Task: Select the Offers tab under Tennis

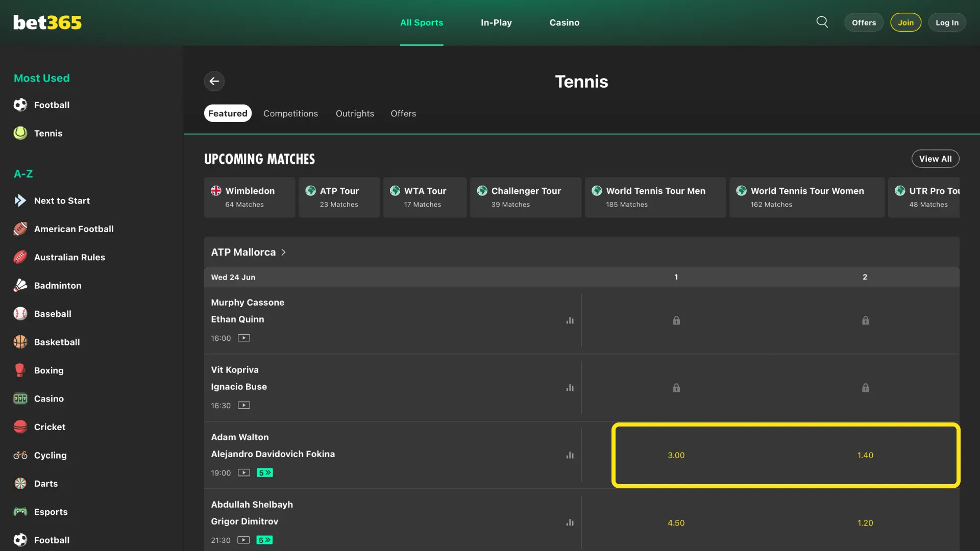Action: 403,113
